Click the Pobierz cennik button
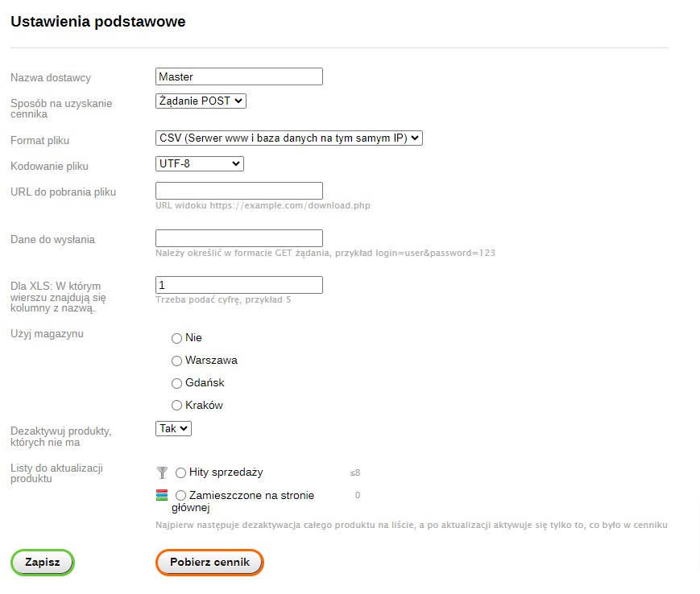 pyautogui.click(x=209, y=563)
